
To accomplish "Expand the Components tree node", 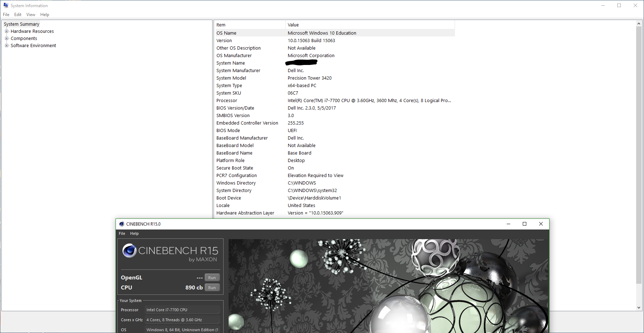I will point(6,39).
